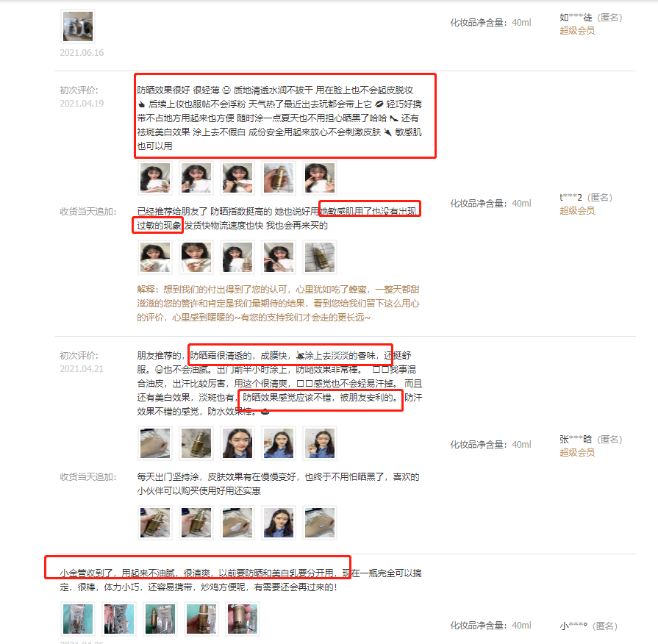Click the merchant reply text starting with 解释

pos(278,304)
